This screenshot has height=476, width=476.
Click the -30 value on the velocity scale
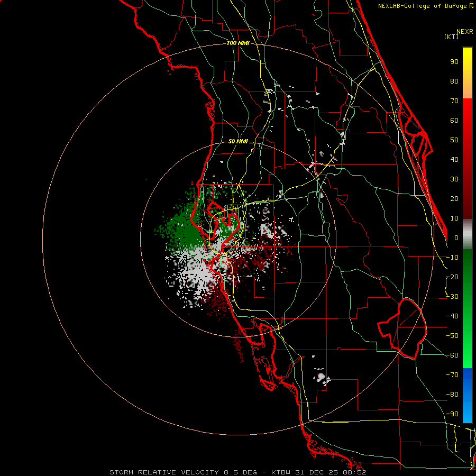tap(452, 297)
